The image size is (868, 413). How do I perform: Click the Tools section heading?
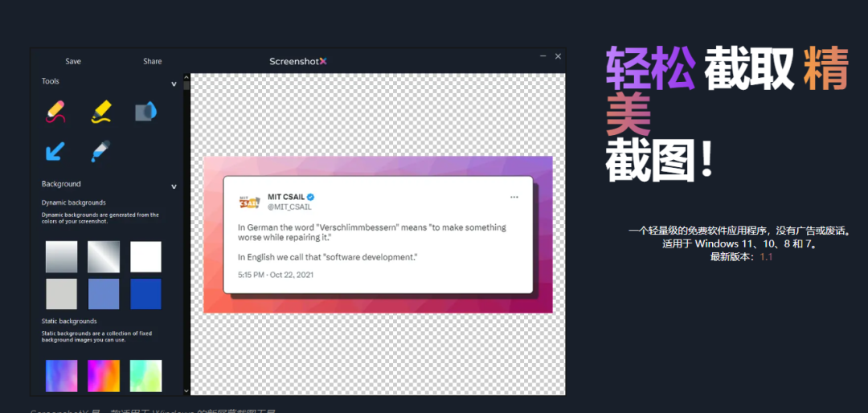coord(51,81)
